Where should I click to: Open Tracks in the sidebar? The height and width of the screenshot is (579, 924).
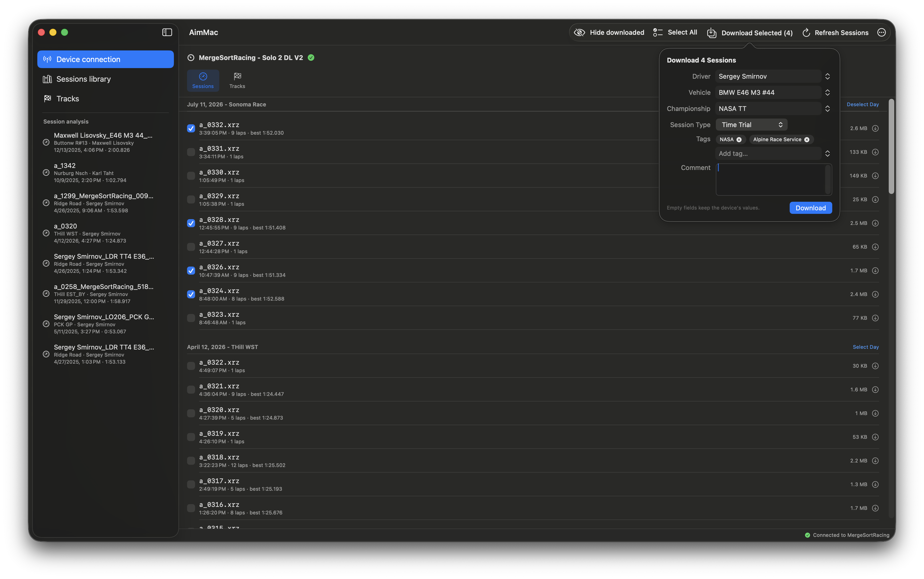point(105,98)
